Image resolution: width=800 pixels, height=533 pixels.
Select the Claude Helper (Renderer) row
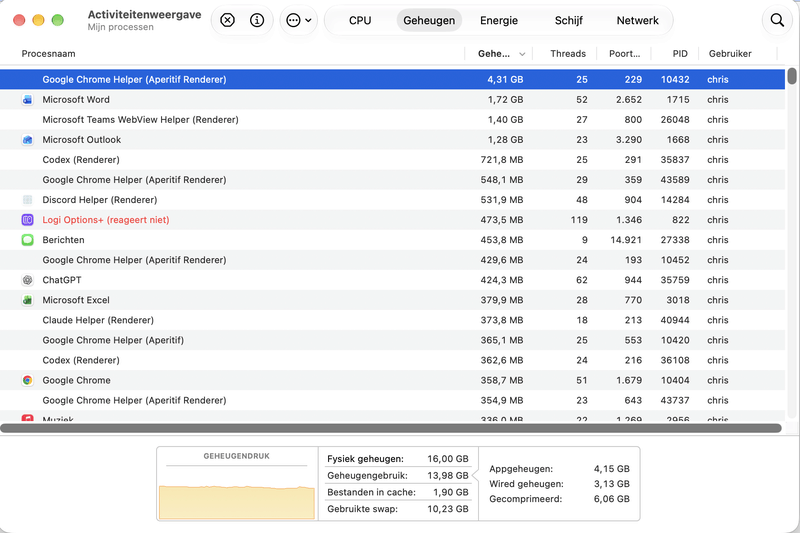coord(392,320)
